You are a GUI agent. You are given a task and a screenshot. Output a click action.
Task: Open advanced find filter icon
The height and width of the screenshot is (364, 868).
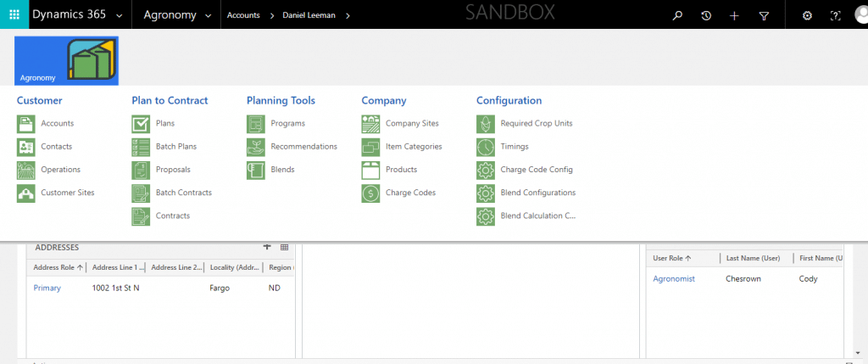coord(763,15)
